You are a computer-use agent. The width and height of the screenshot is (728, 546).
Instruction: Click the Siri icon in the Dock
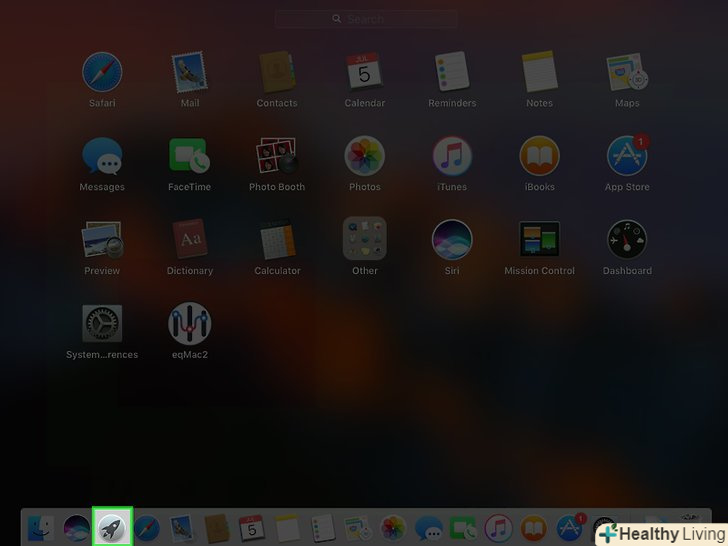pos(77,528)
